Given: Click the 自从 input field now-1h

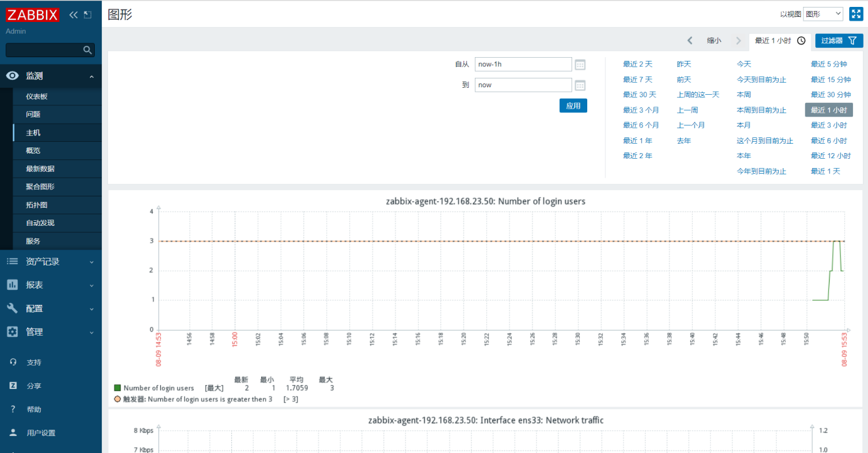Looking at the screenshot, I should click(x=523, y=65).
